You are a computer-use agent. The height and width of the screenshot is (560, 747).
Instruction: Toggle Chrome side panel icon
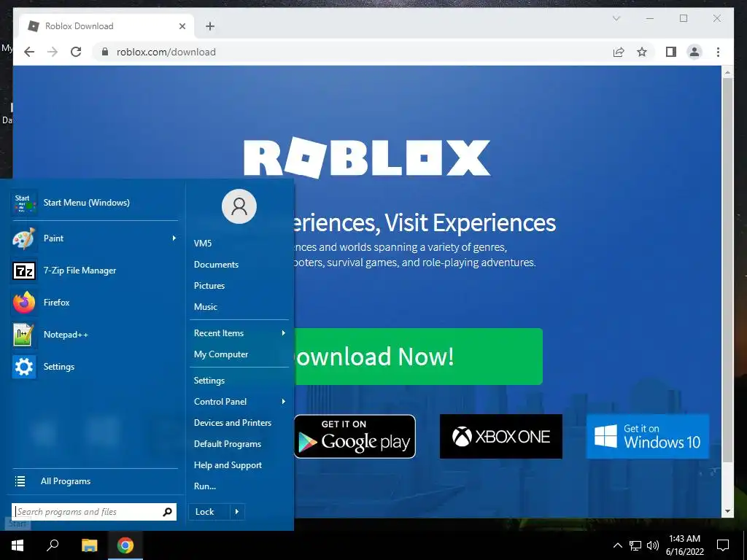671,52
